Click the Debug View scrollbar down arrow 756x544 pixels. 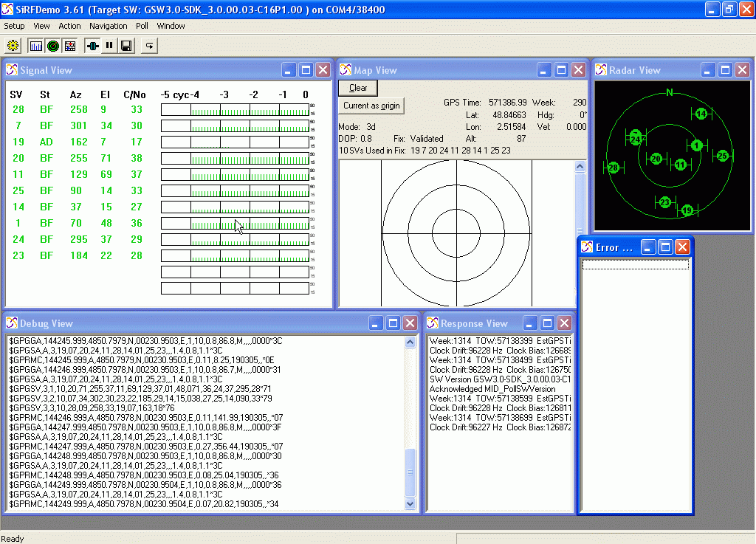[410, 504]
